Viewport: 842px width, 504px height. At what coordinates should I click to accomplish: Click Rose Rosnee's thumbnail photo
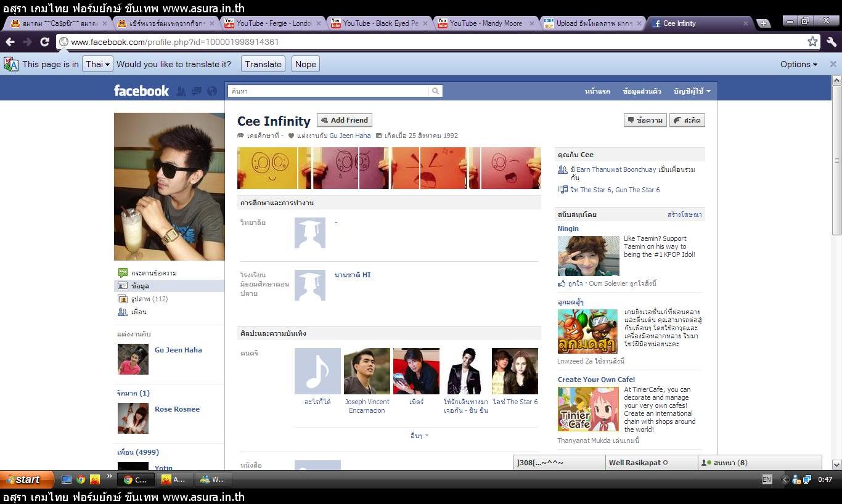pyautogui.click(x=133, y=418)
